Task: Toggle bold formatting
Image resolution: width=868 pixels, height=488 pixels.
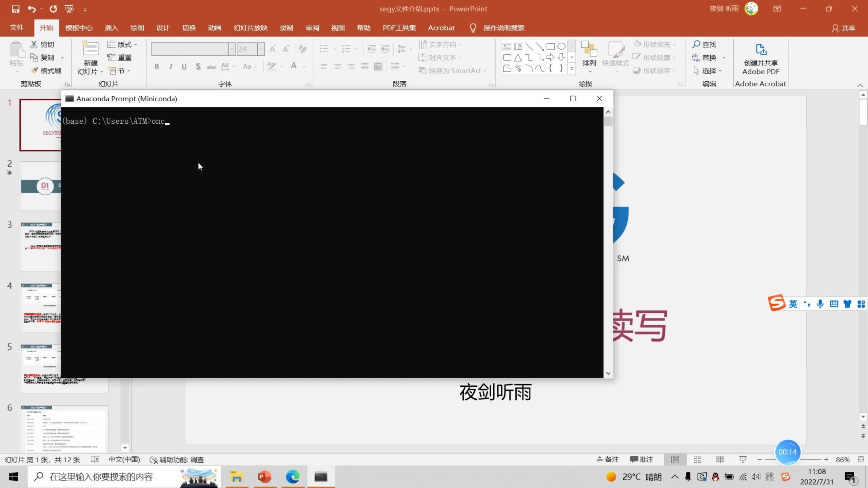Action: pos(157,66)
